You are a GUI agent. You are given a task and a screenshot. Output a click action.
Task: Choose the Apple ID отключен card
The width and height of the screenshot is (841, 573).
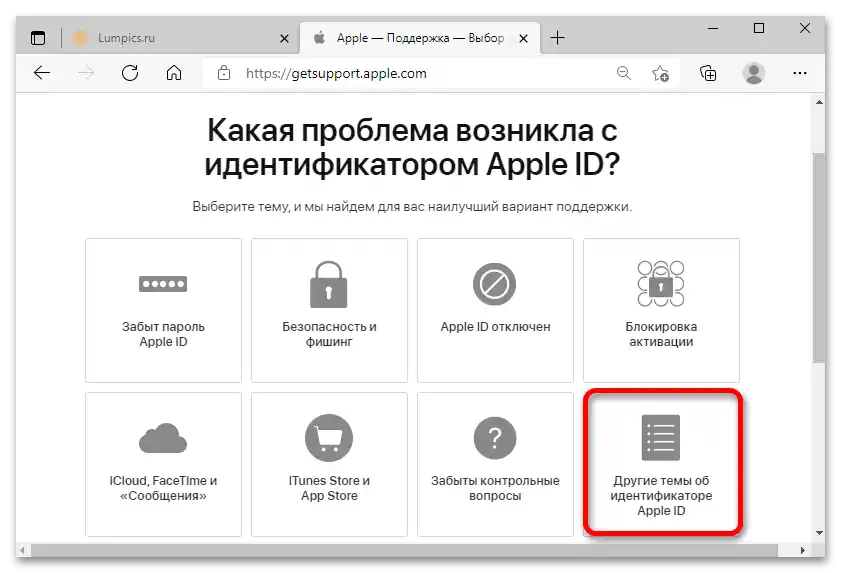[495, 310]
